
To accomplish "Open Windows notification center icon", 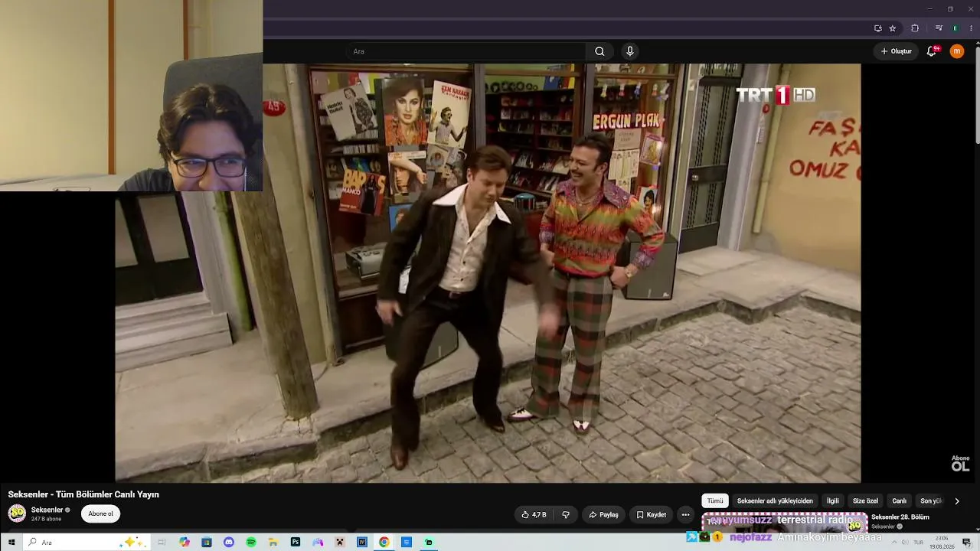I will point(967,543).
